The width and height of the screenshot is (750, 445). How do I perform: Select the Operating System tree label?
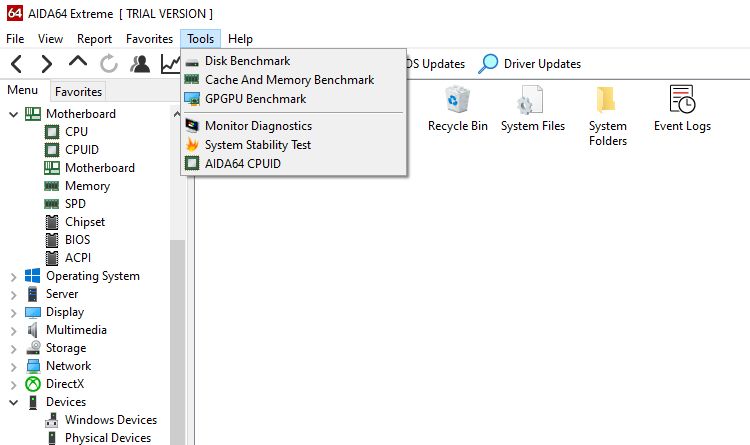93,276
